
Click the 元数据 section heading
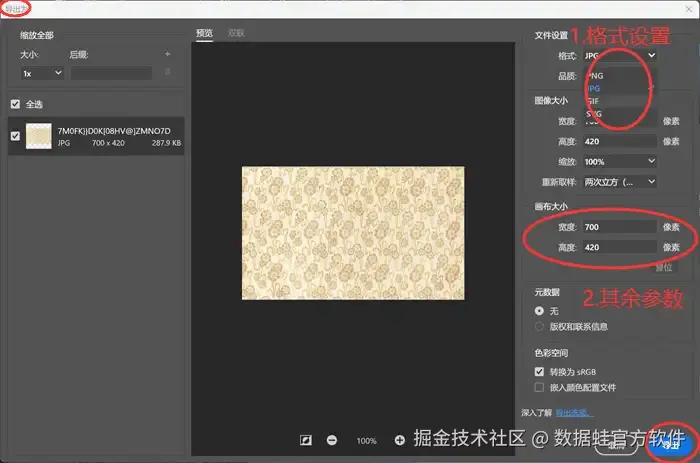pos(547,292)
